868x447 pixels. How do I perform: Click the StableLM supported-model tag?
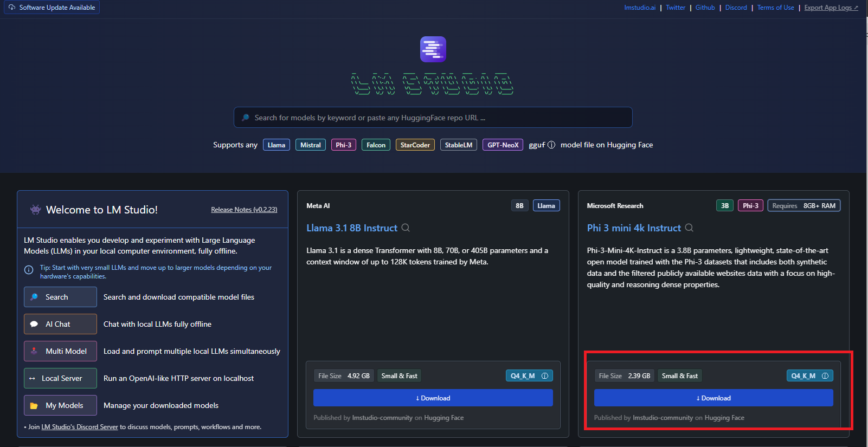[x=459, y=145]
